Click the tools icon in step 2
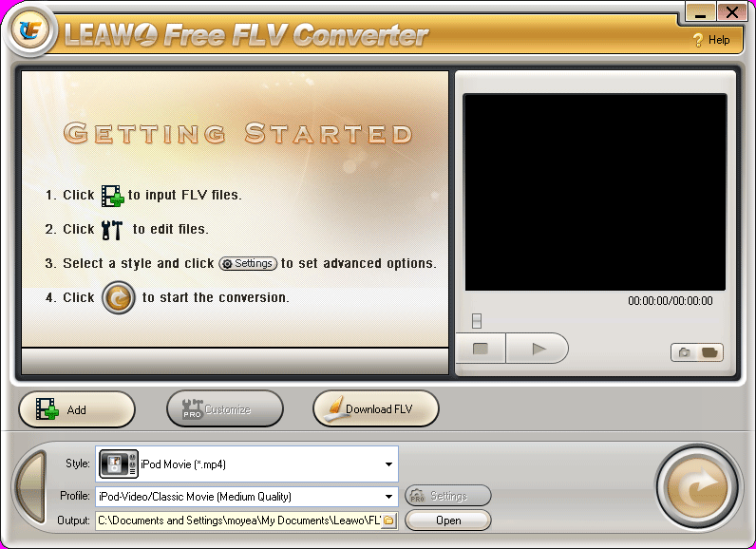The width and height of the screenshot is (756, 549). tap(112, 230)
